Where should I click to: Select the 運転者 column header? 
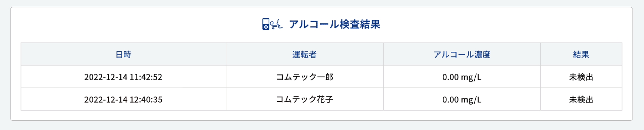pos(305,54)
